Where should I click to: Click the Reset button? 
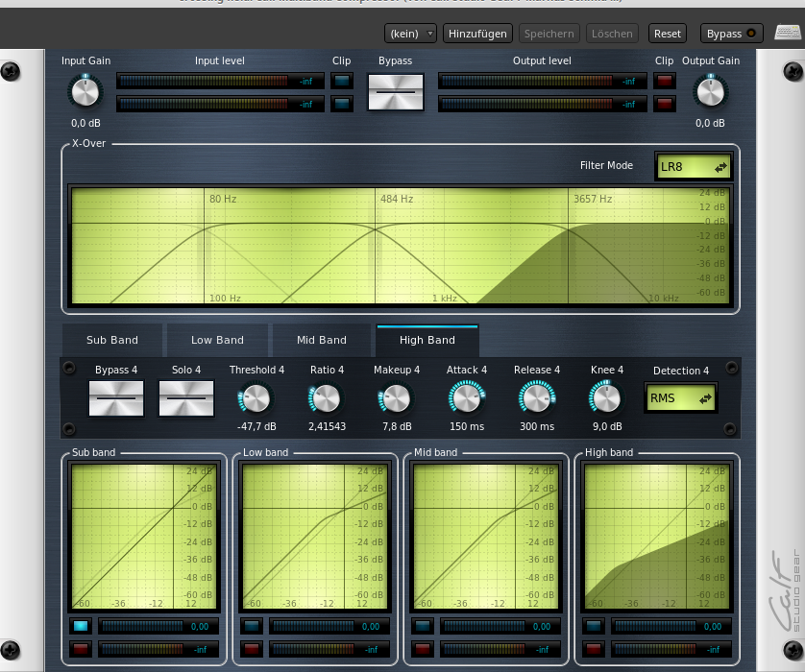pyautogui.click(x=667, y=34)
